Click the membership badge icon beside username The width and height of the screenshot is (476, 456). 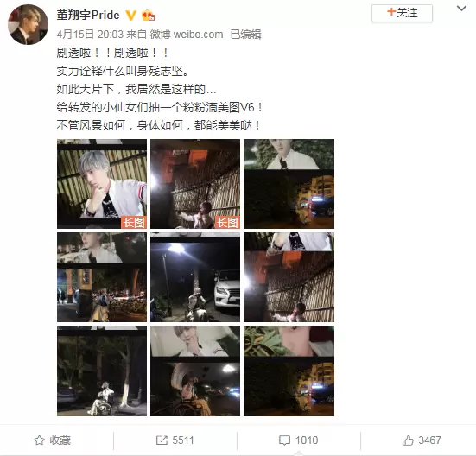coord(148,16)
